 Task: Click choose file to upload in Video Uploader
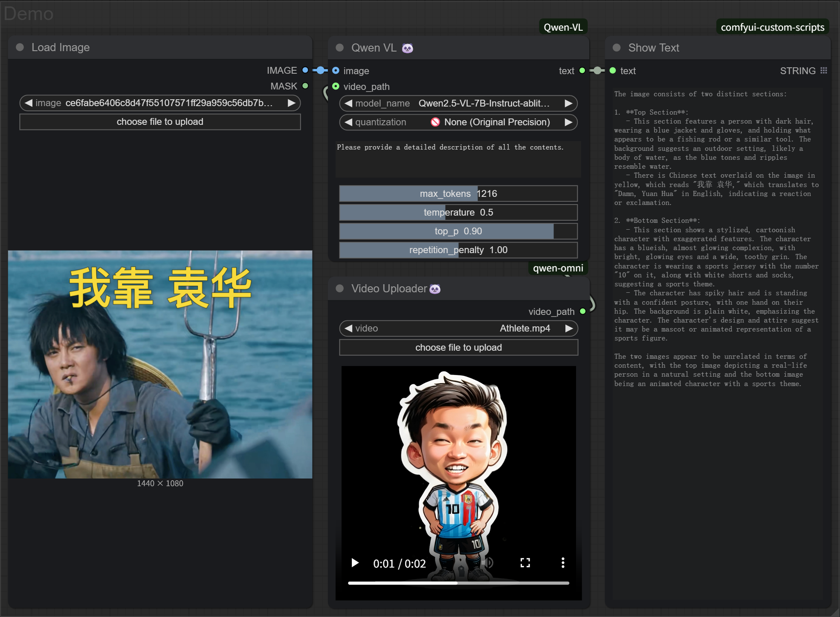click(459, 348)
